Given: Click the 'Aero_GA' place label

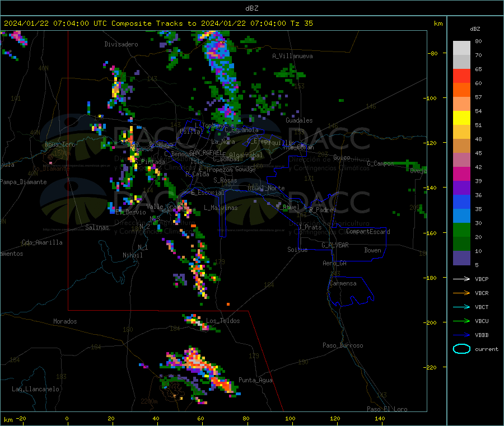Looking at the screenshot, I should (x=334, y=263).
